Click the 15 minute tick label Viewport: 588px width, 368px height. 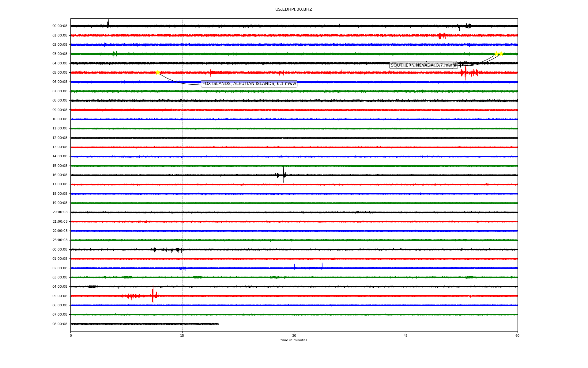[x=182, y=335]
